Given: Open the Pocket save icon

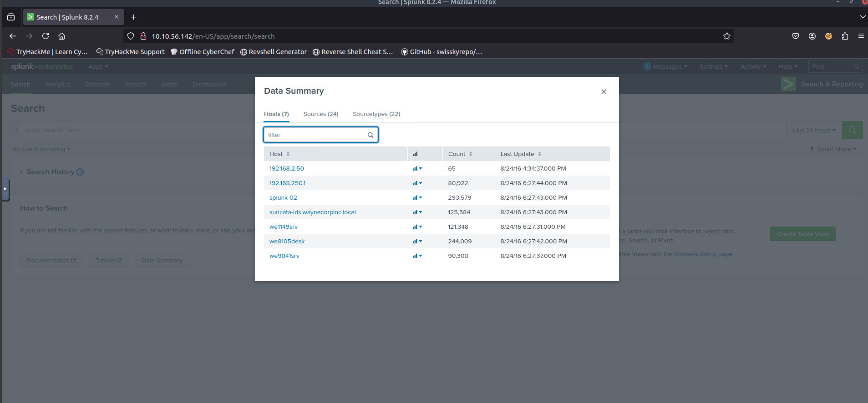Looking at the screenshot, I should (796, 36).
